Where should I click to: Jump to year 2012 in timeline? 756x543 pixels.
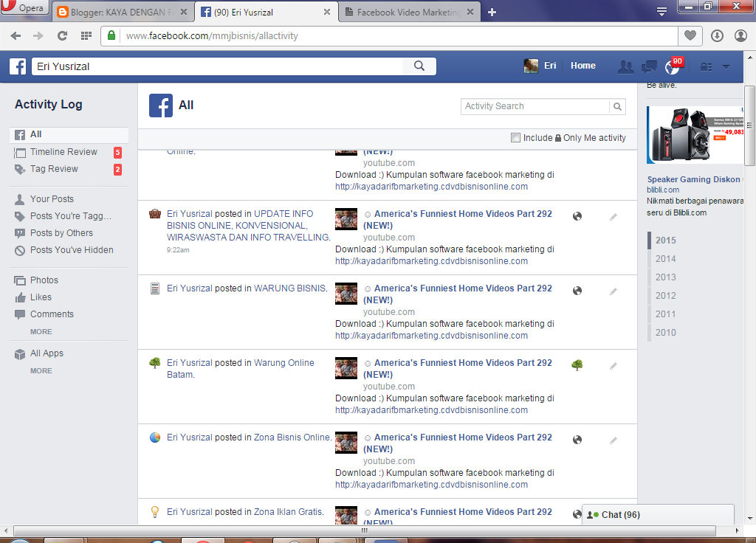(665, 295)
